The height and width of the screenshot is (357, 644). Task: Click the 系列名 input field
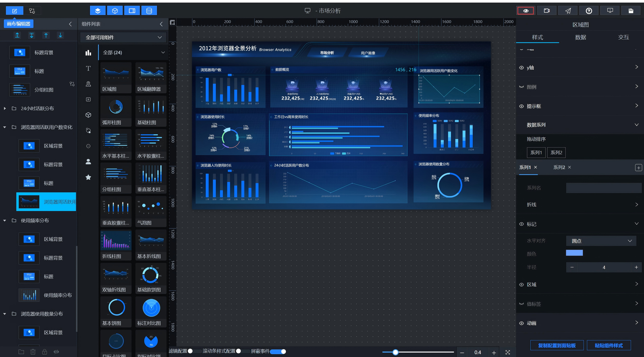coord(604,188)
